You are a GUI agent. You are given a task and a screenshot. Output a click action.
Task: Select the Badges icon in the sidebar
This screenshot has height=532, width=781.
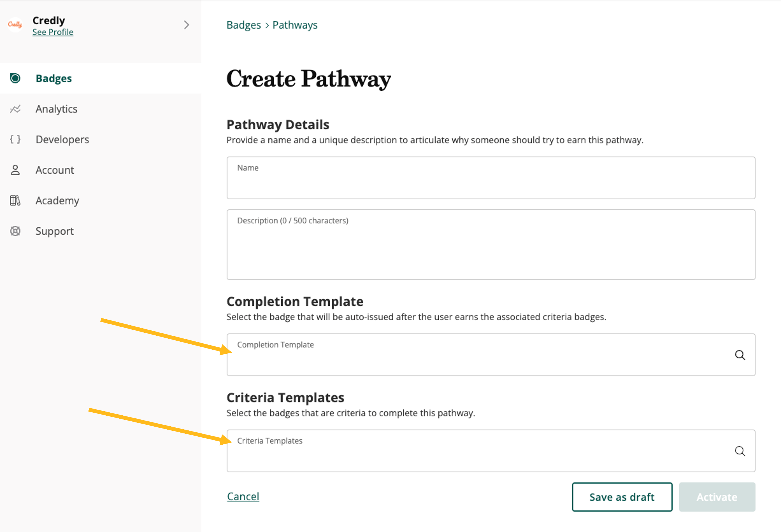pos(15,78)
